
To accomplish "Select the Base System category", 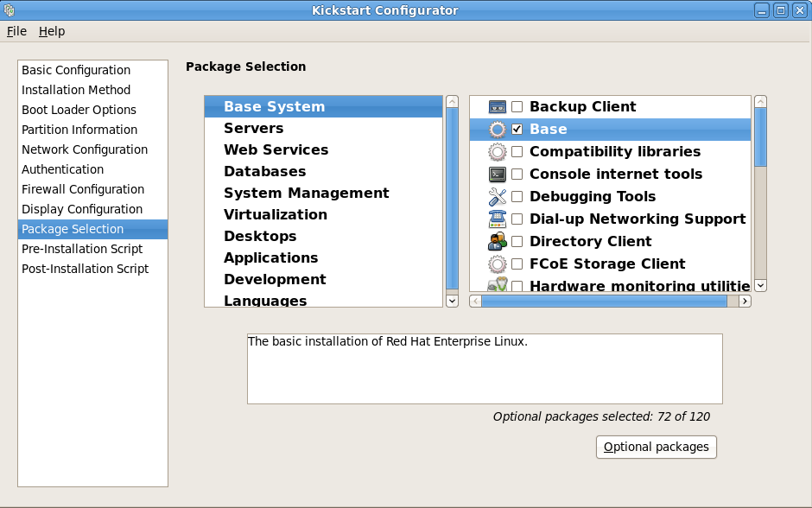I will tap(324, 106).
